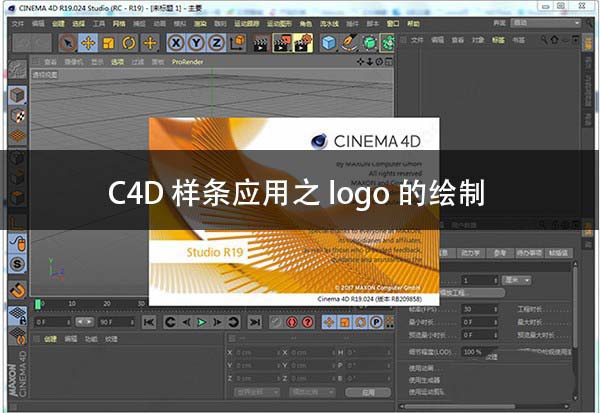
Task: Go to start of timeline
Action: coord(149,322)
